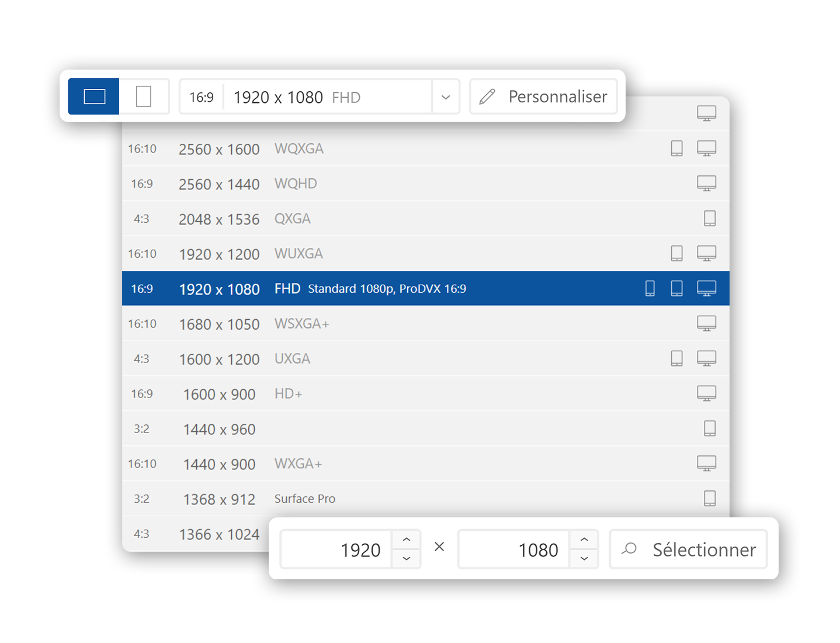Open the resolution dropdown arrow
Image resolution: width=840 pixels, height=643 pixels.
point(446,97)
